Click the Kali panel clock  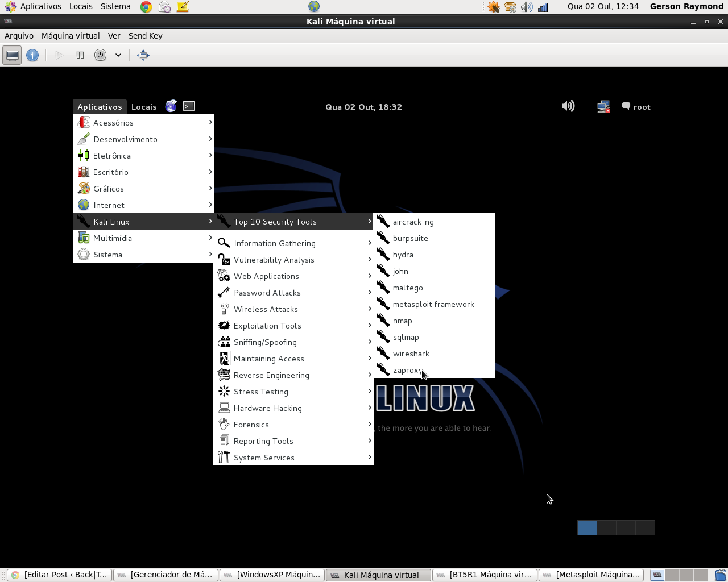(363, 107)
